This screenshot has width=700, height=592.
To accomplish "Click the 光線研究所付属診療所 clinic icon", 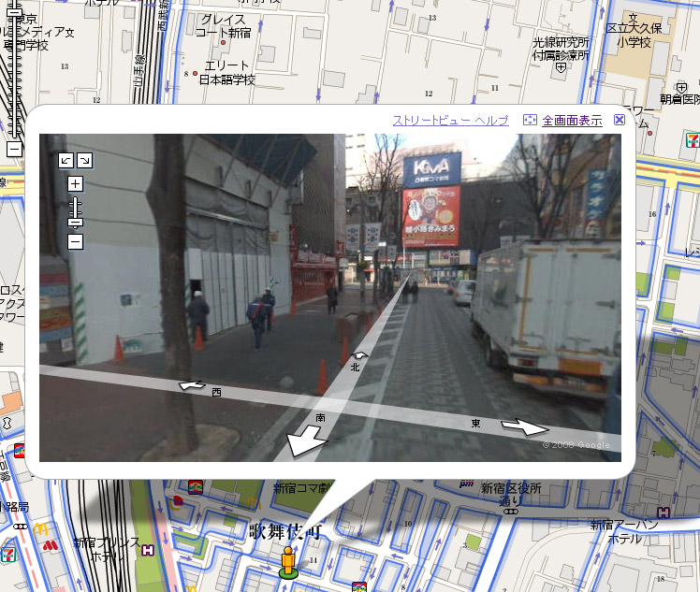I will click(561, 68).
